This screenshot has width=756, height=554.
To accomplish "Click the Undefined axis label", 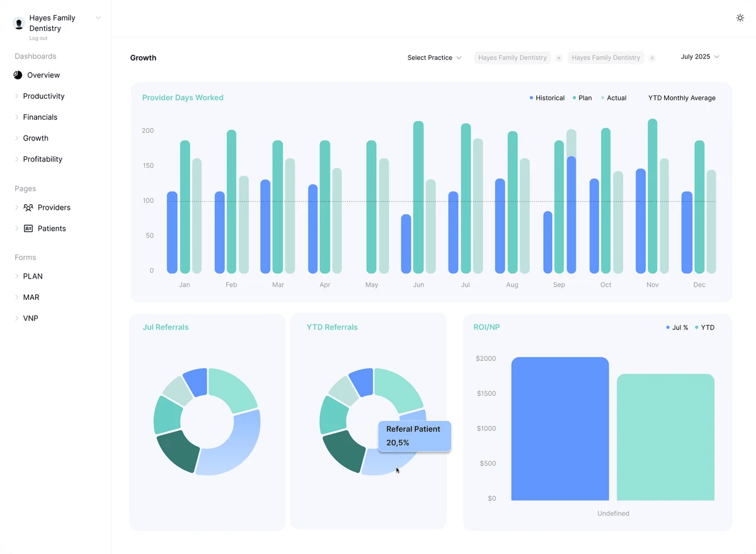I will 613,513.
